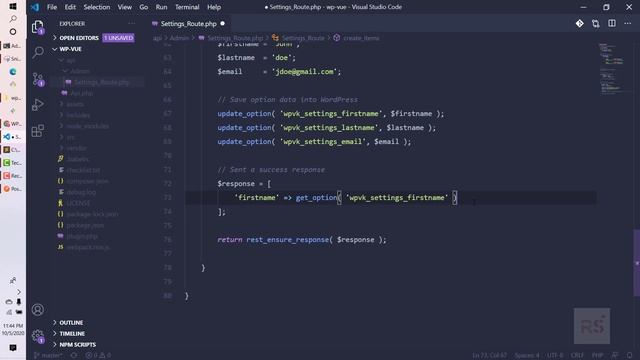Open the Run menu
This screenshot has height=360, width=640.
point(161,7)
